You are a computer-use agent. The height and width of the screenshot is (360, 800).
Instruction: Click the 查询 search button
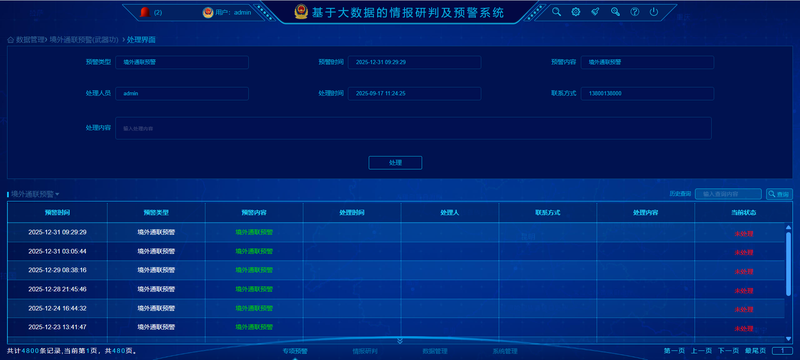(x=779, y=194)
